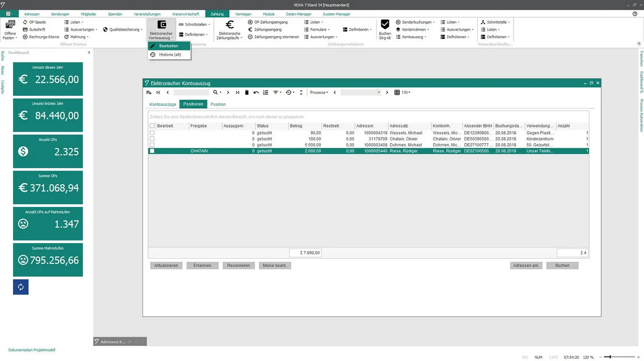Open the 1:N table view dropdown
This screenshot has width=644, height=361.
click(402, 92)
